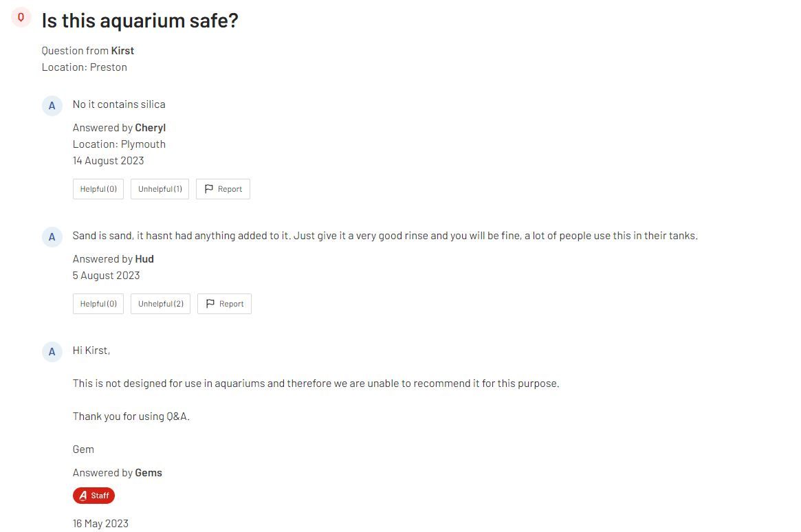Click the '14 August 2023' answer date
This screenshot has width=801, height=532.
click(109, 160)
